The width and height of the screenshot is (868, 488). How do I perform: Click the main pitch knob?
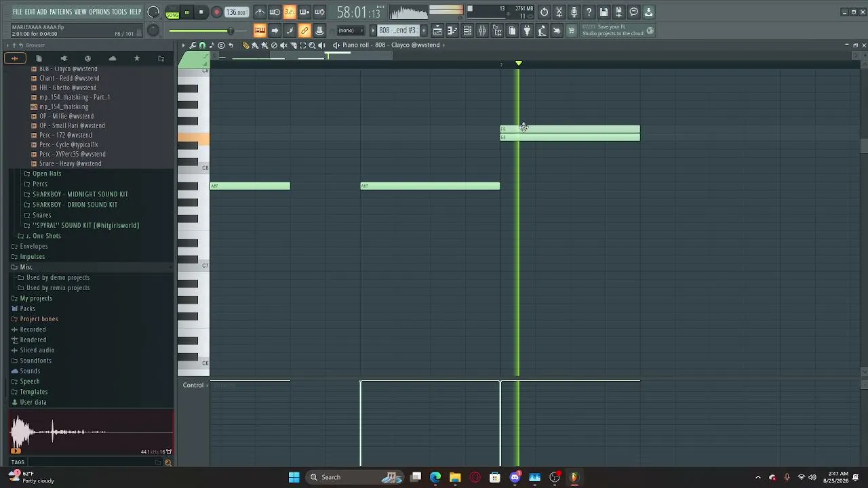(154, 30)
